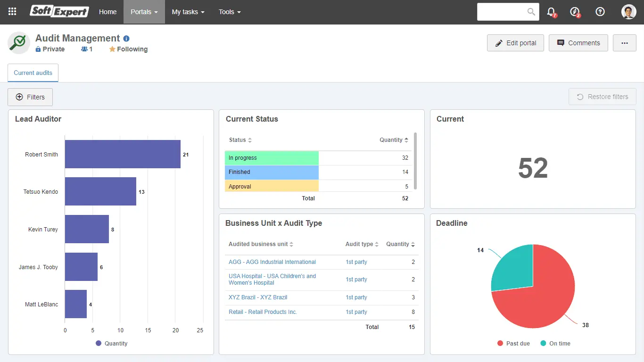644x362 pixels.
Task: Go to Home in the top menu
Action: click(x=107, y=12)
